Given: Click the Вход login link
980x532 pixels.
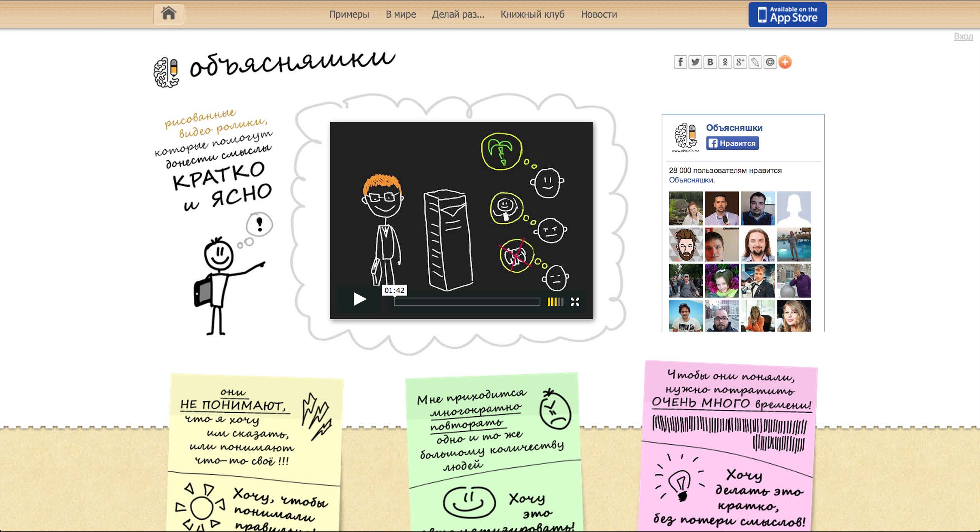Looking at the screenshot, I should pyautogui.click(x=963, y=36).
